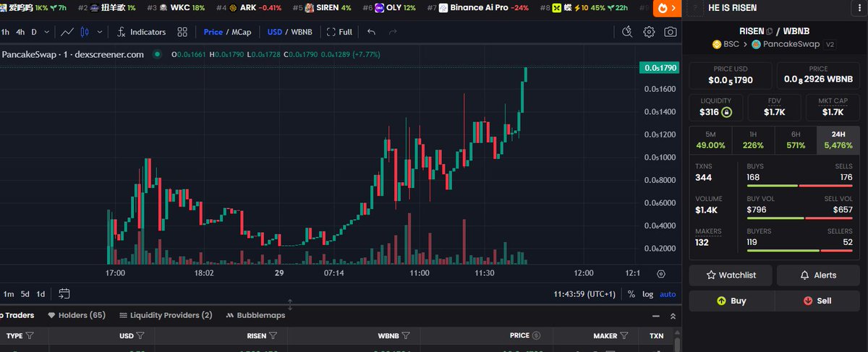Click the chart panel resize handle
Image resolution: width=868 pixels, height=352 pixels.
tap(290, 304)
